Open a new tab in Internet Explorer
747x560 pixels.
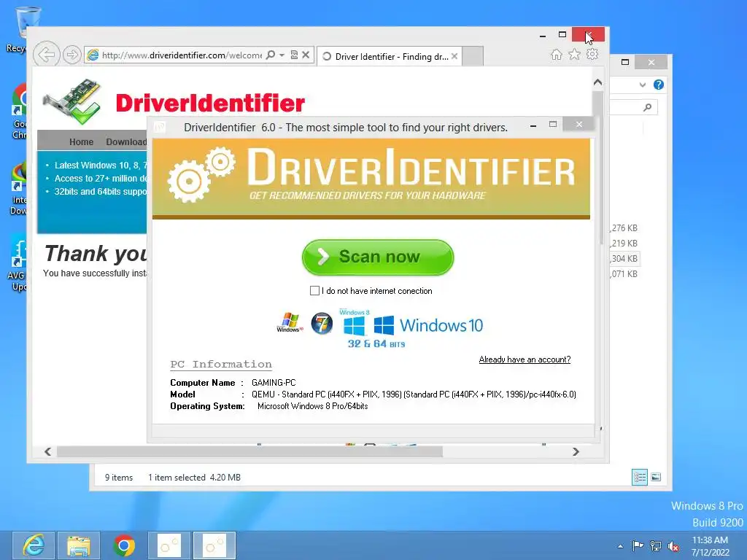pyautogui.click(x=473, y=56)
